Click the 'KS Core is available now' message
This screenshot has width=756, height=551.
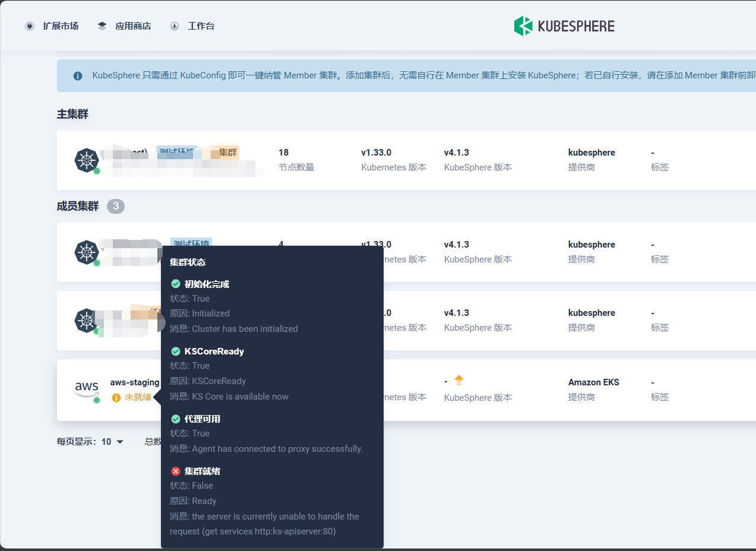tap(229, 396)
